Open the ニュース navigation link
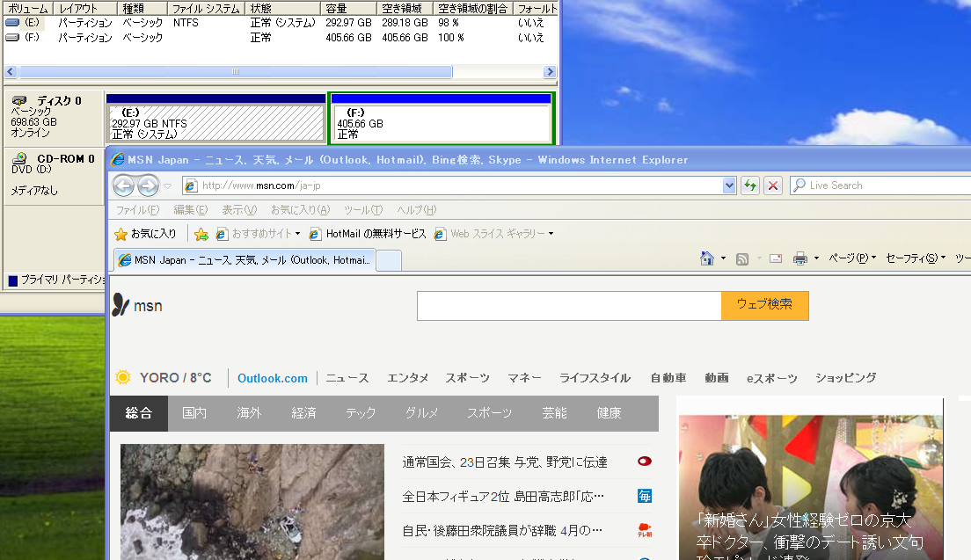Image resolution: width=971 pixels, height=560 pixels. coord(347,378)
